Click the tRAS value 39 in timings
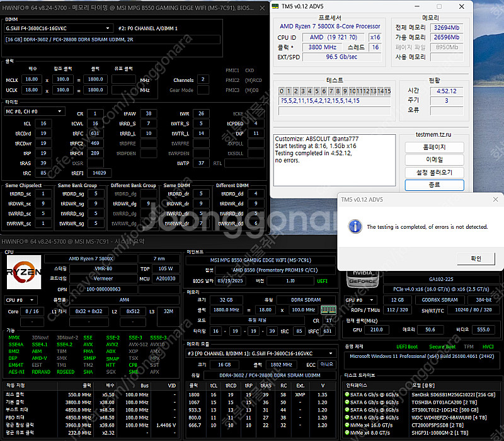Screen dimensions: 504x441 (43, 163)
